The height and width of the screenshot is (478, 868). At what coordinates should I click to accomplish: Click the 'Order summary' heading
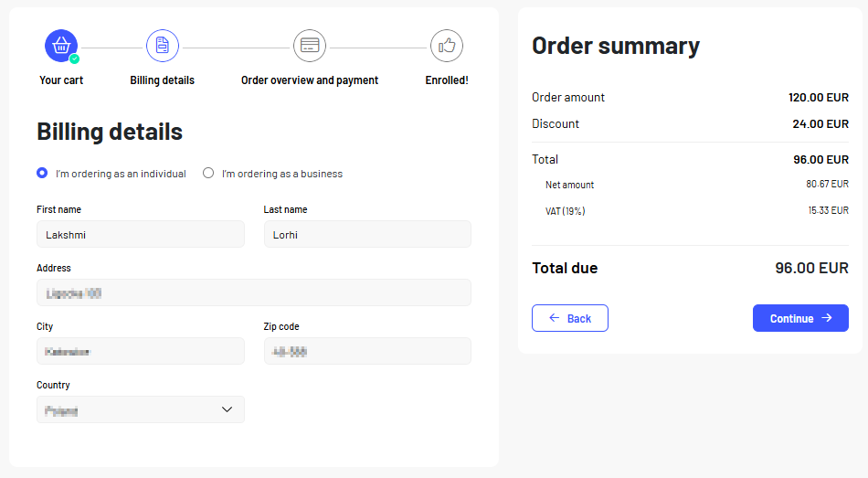click(616, 46)
